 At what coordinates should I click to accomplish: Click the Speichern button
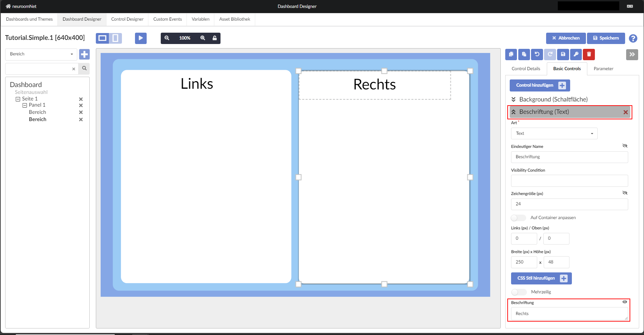pyautogui.click(x=606, y=38)
